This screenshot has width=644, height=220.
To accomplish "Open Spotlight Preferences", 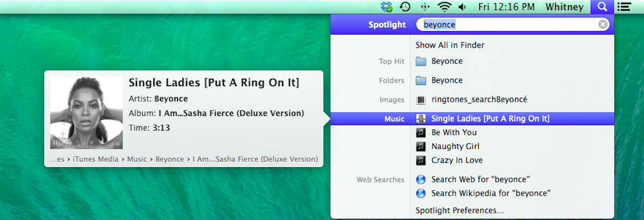I will pos(460,210).
